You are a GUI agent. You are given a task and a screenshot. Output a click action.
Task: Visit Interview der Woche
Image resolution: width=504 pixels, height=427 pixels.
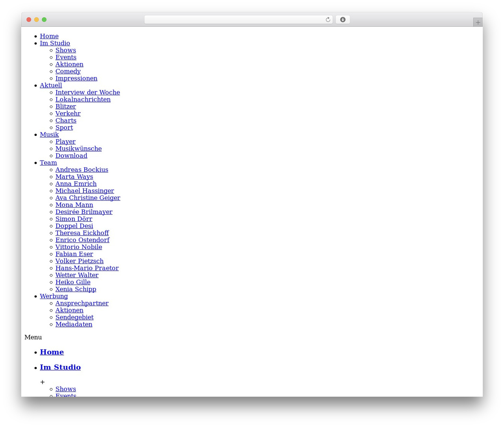click(x=87, y=93)
